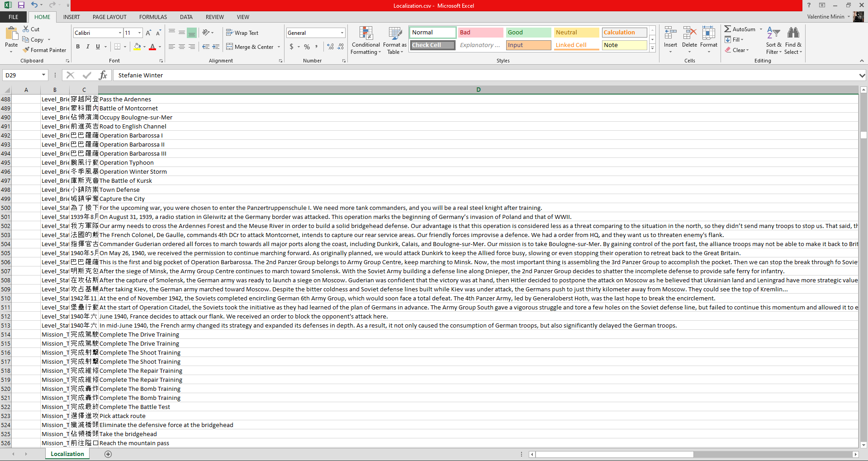Screen dimensions: 868x461
Task: Toggle Bottom Align
Action: click(x=192, y=32)
